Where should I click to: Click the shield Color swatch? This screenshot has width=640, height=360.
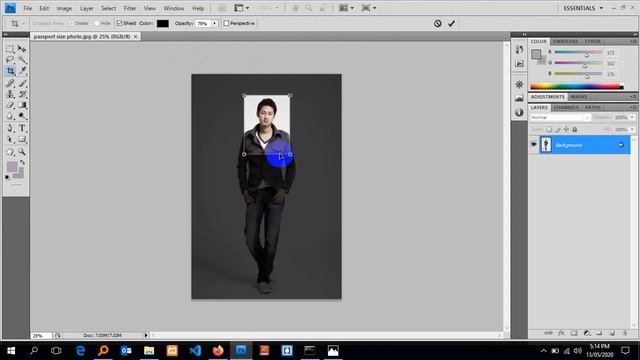(x=163, y=23)
